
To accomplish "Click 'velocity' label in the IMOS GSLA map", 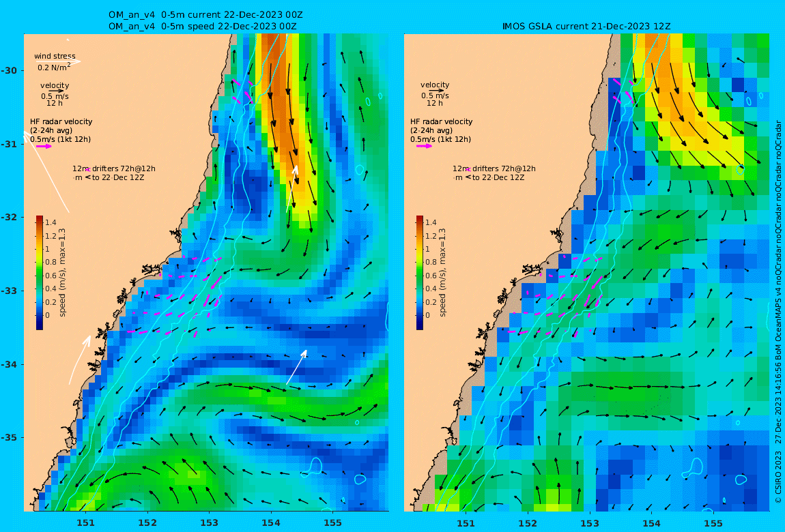I will point(435,85).
